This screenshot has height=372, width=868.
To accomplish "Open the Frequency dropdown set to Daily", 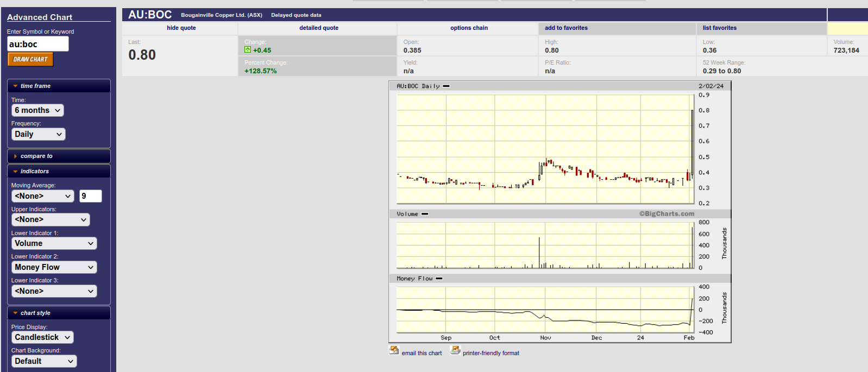I will tap(38, 134).
